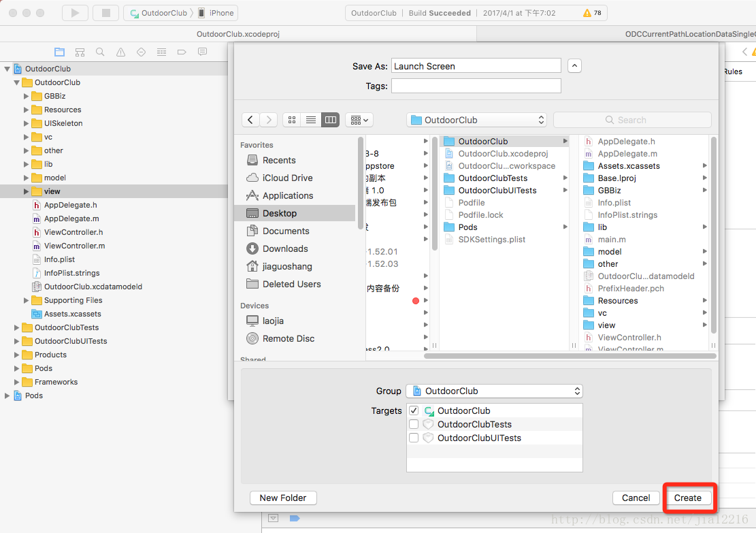The image size is (756, 533).
Task: Click the Cancel button
Action: (636, 498)
